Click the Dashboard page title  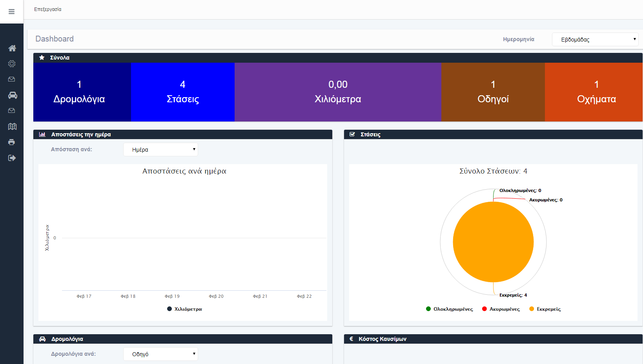tap(55, 39)
